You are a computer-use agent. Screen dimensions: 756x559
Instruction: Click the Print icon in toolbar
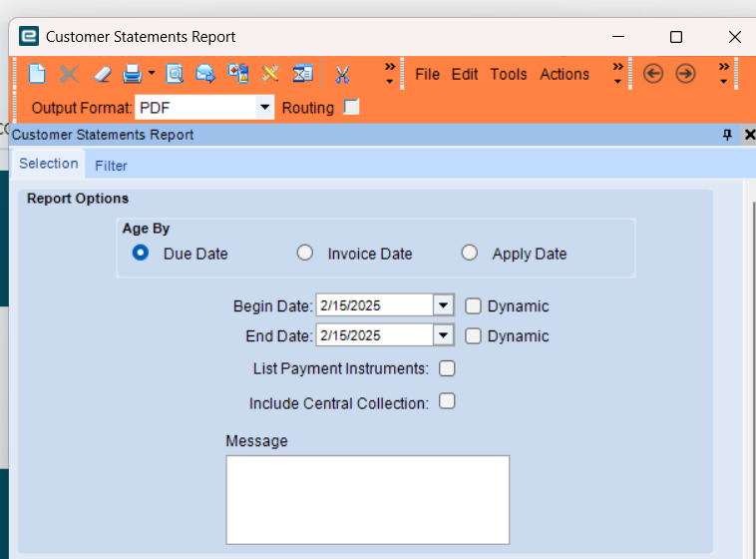[x=132, y=74]
